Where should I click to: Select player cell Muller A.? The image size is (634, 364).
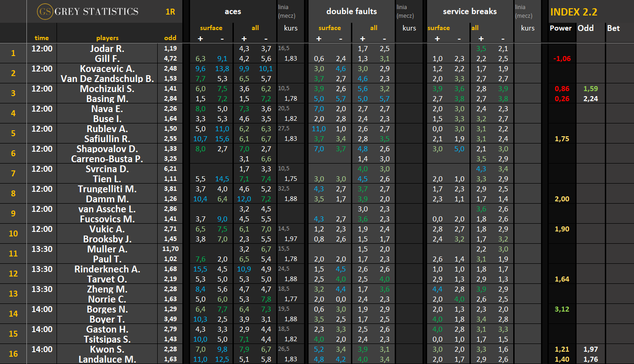(107, 249)
